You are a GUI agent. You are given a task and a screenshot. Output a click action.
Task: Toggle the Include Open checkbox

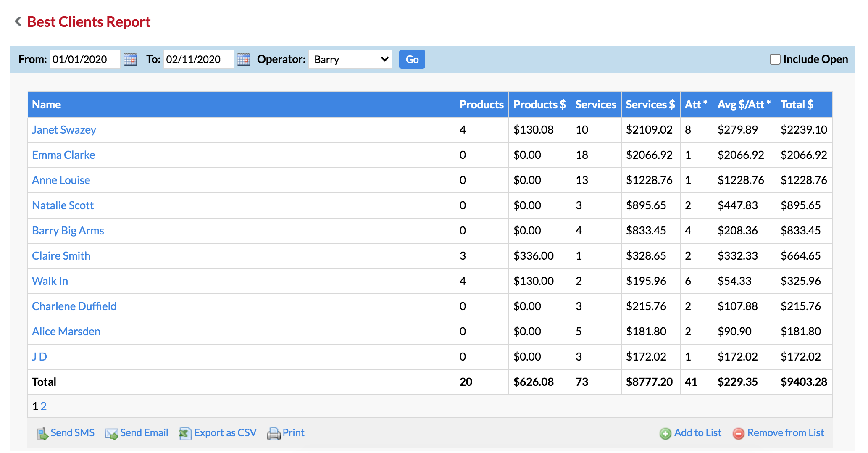775,59
